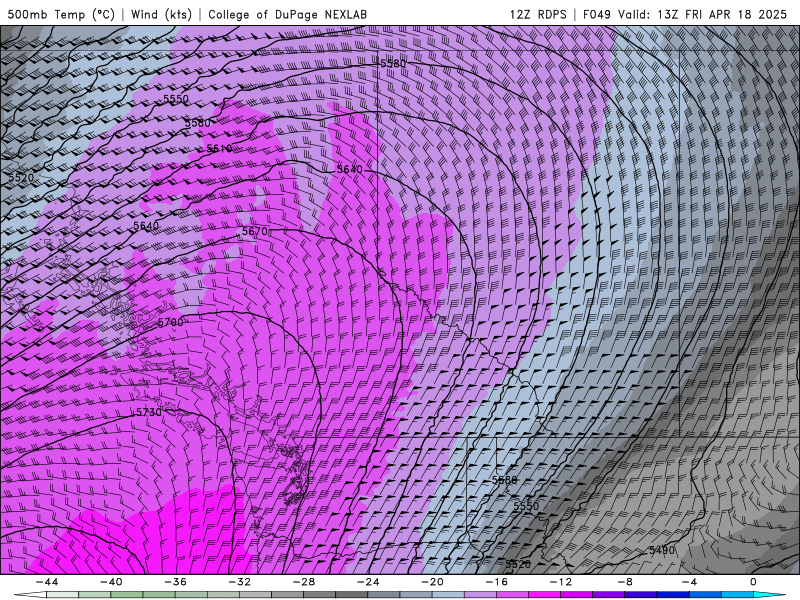Image resolution: width=800 pixels, height=600 pixels.
Task: Click the -20 colorbar tick label
Action: pos(433,582)
